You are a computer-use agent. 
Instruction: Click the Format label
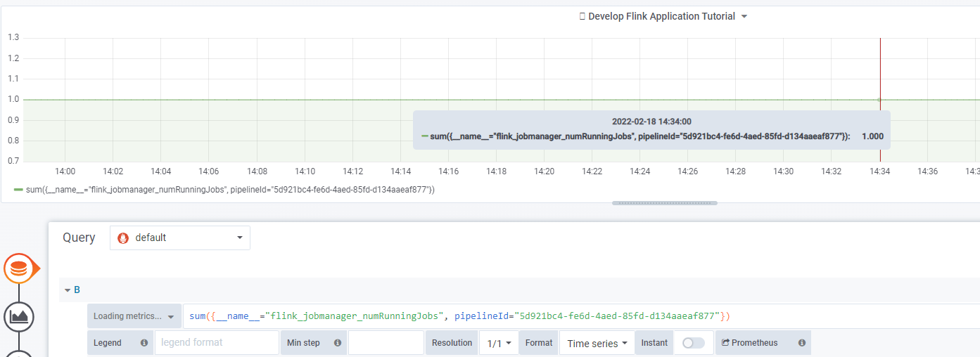click(539, 343)
